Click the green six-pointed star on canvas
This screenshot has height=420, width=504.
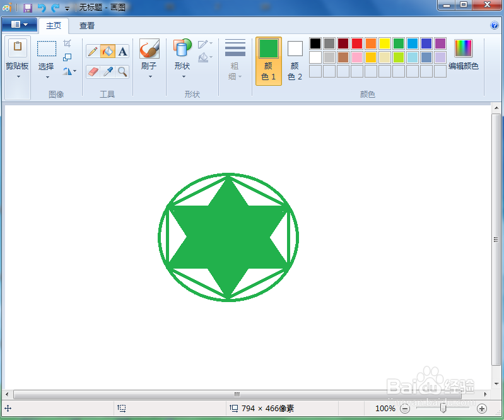(228, 237)
